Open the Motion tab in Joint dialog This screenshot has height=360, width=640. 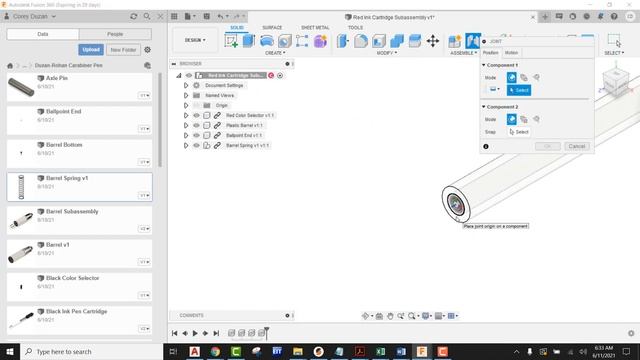pyautogui.click(x=511, y=53)
